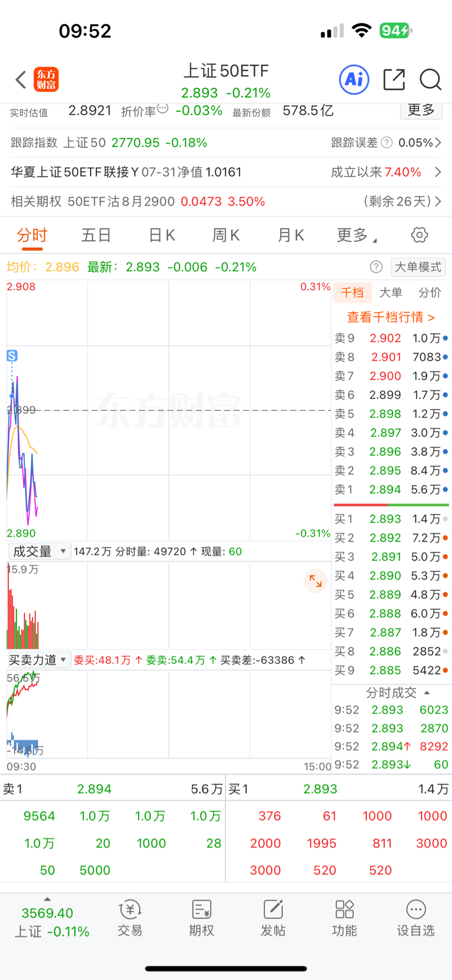The image size is (452, 980).
Task: Switch to the 大单 tab
Action: [391, 293]
